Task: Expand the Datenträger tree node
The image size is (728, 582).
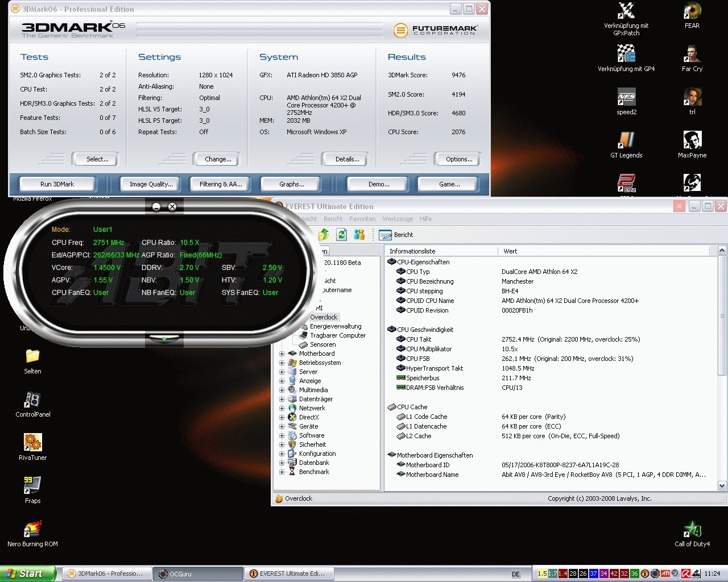Action: 282,399
